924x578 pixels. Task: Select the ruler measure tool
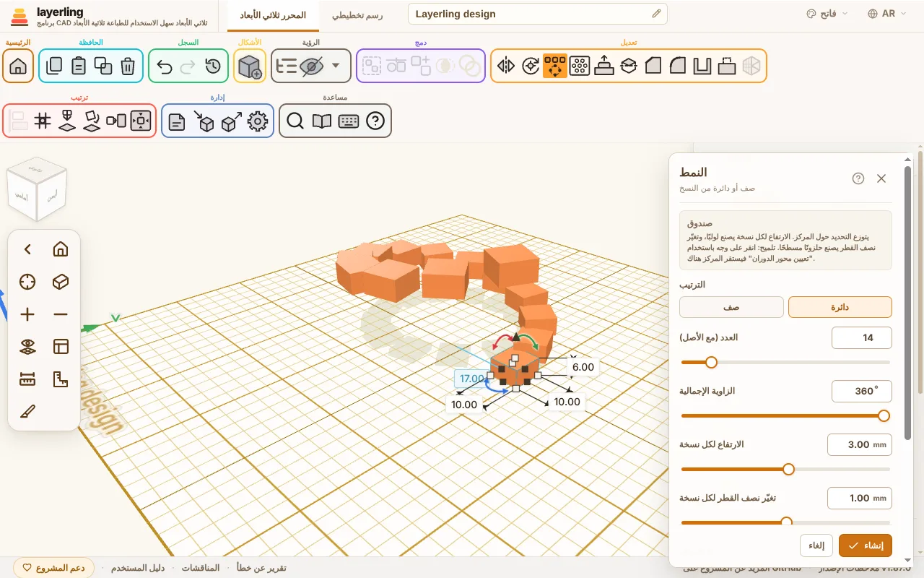point(27,379)
